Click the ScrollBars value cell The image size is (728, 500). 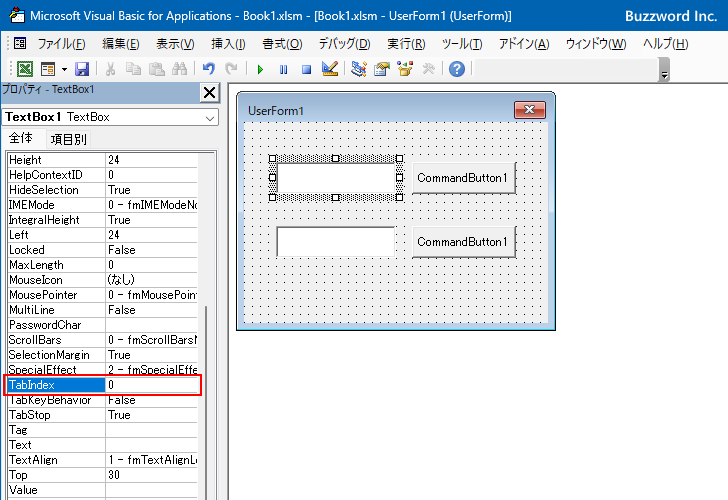click(x=152, y=340)
